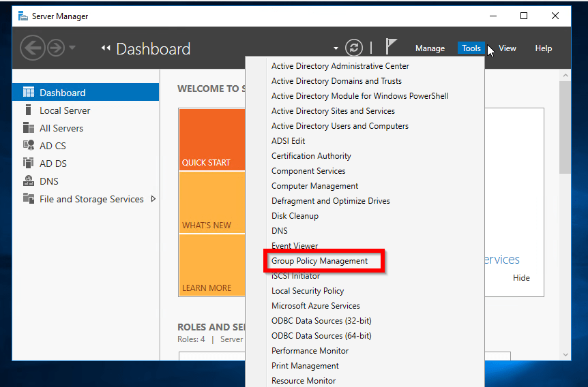Launch iSCSI Initiator
The width and height of the screenshot is (588, 387).
pyautogui.click(x=295, y=276)
